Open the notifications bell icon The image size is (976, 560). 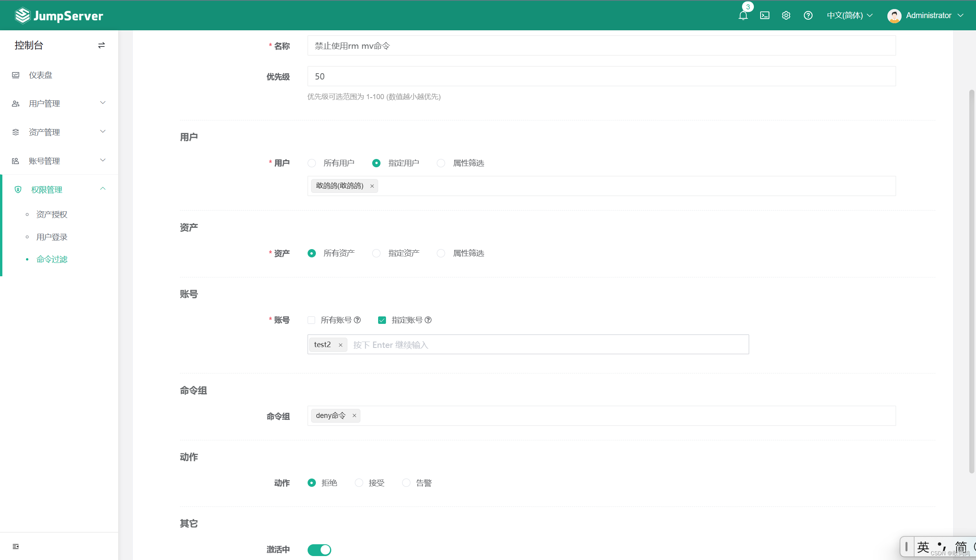point(743,15)
